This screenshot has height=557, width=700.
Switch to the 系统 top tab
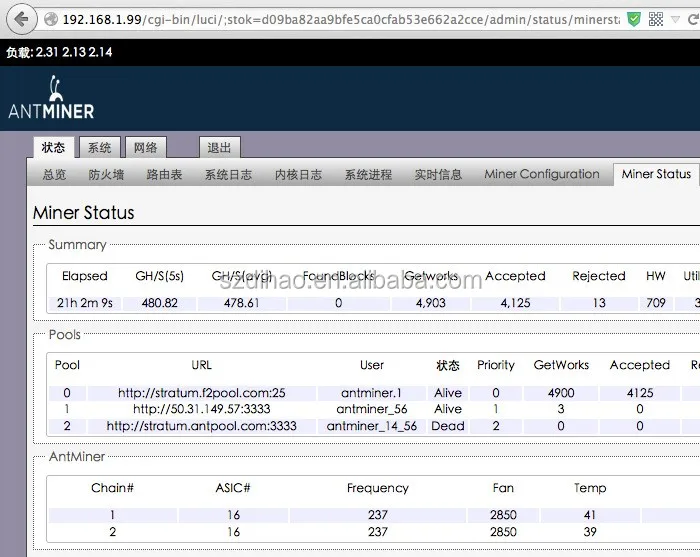click(x=100, y=147)
